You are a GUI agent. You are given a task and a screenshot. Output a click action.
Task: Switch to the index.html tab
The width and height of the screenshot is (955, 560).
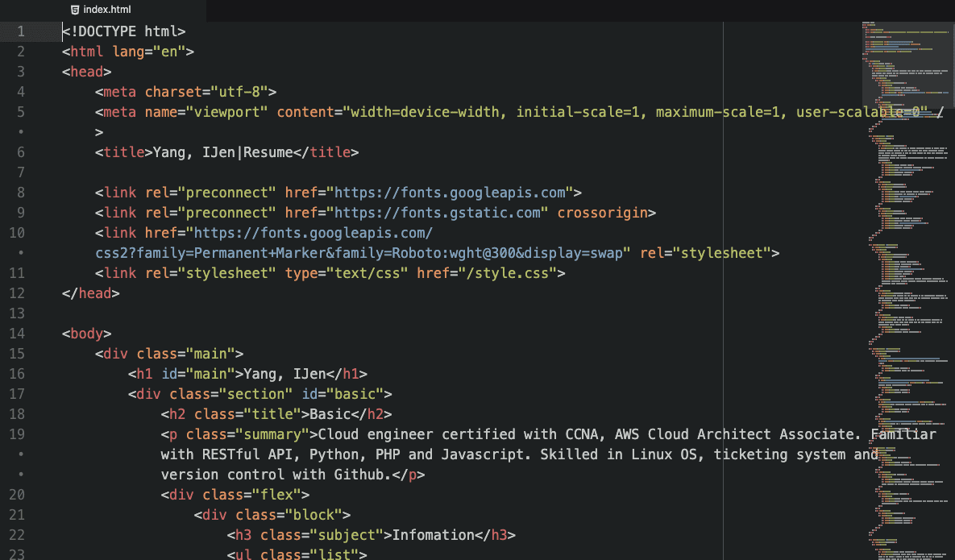[x=109, y=10]
